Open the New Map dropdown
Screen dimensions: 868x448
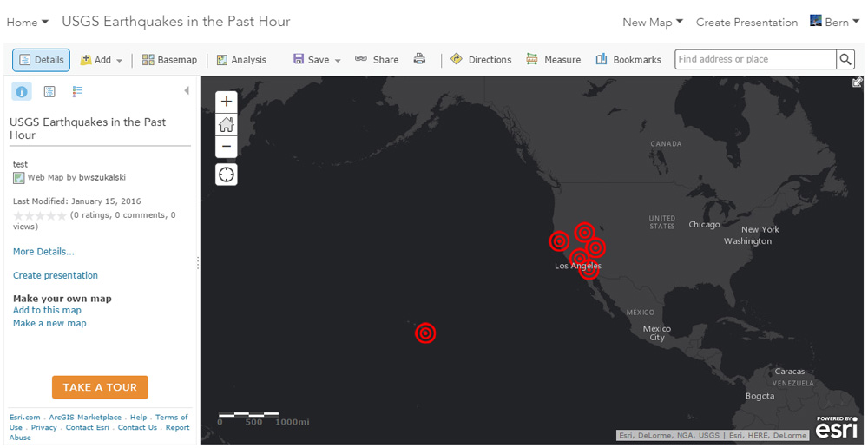tap(653, 23)
